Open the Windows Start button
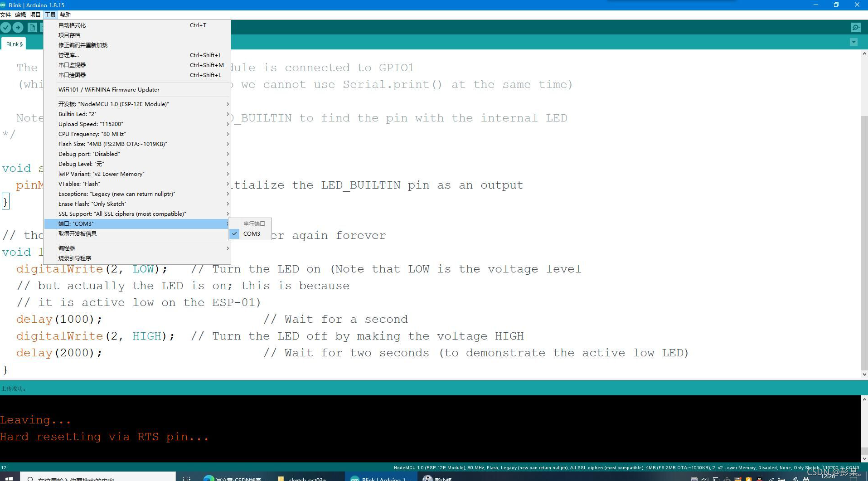Image resolution: width=868 pixels, height=481 pixels. click(9, 478)
